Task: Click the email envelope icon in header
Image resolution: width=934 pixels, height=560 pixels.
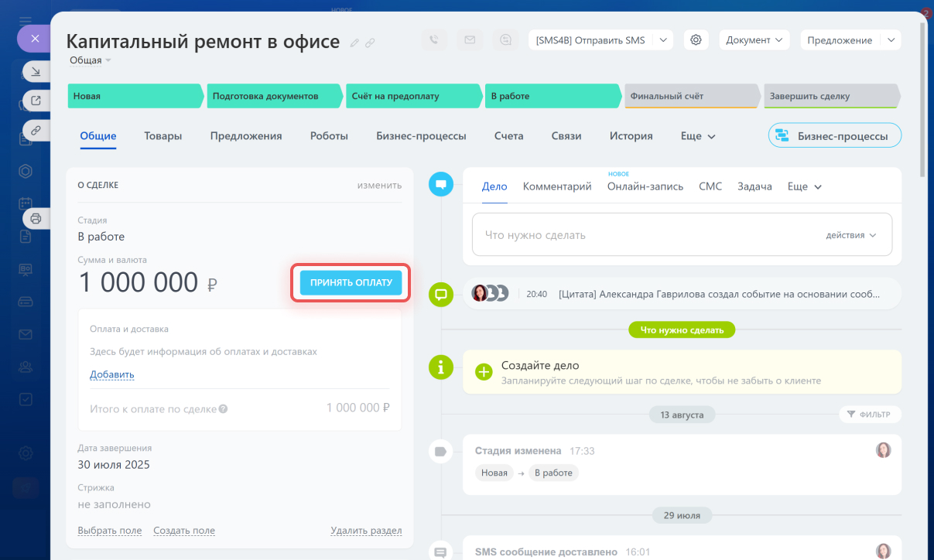Action: pyautogui.click(x=470, y=40)
